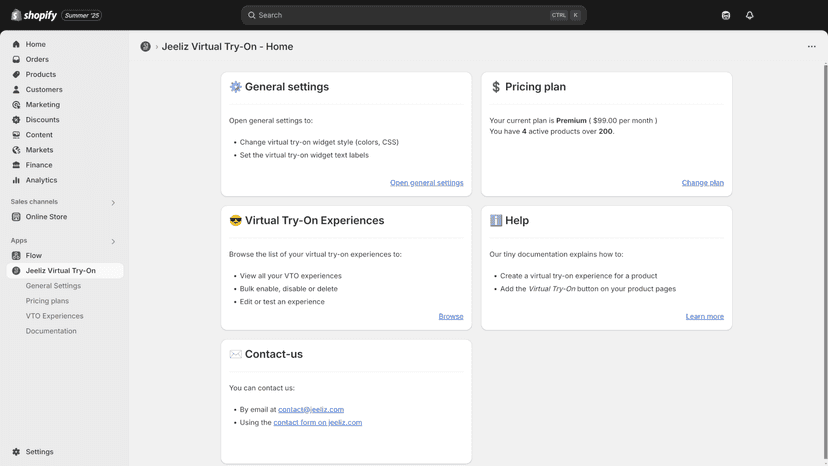Viewport: 828px width, 466px height.
Task: Open Documentation submenu item
Action: tap(51, 331)
